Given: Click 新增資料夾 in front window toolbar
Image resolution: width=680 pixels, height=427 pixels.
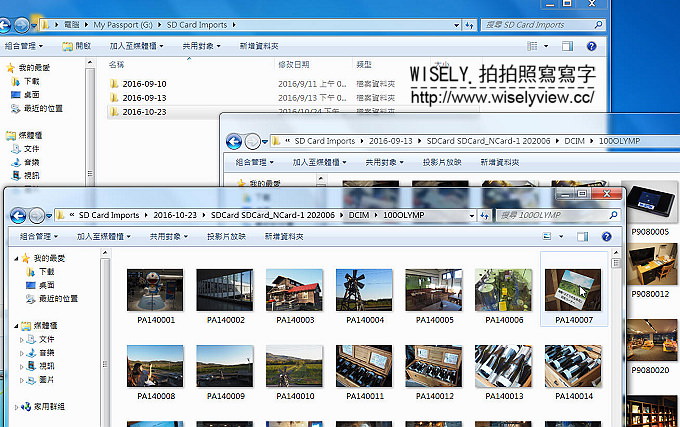Looking at the screenshot, I should [x=284, y=237].
